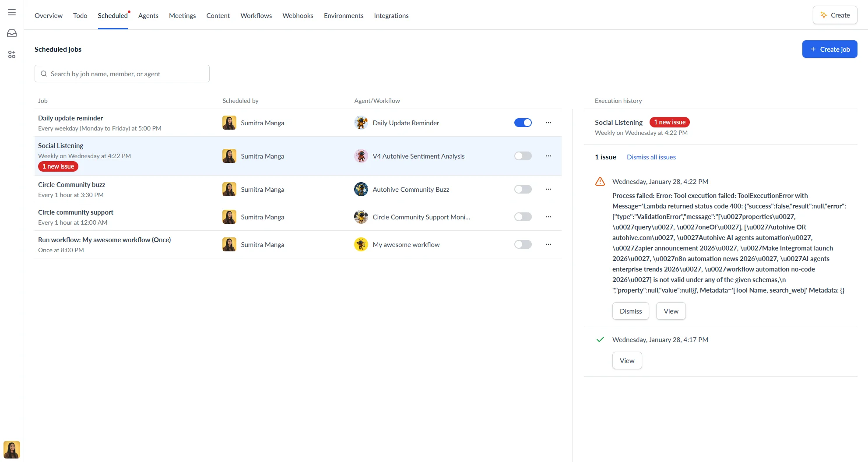Click Dismiss all issues link
The height and width of the screenshot is (462, 868).
tap(651, 157)
